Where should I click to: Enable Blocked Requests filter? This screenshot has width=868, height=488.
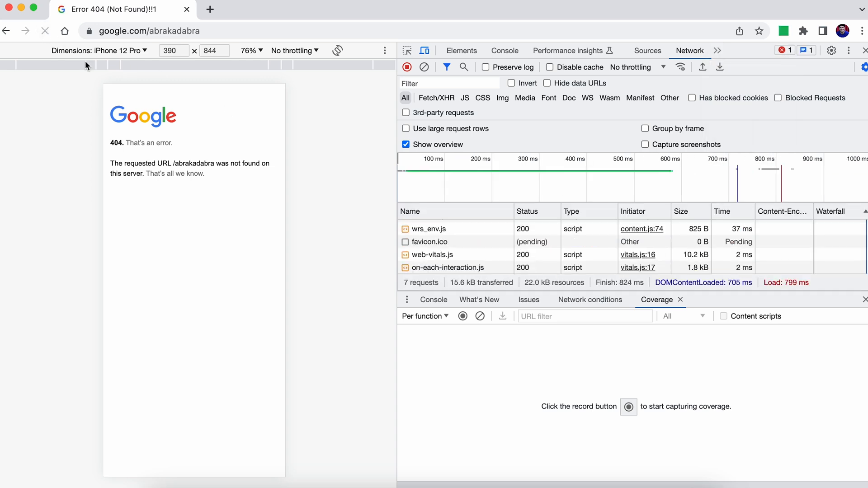778,98
